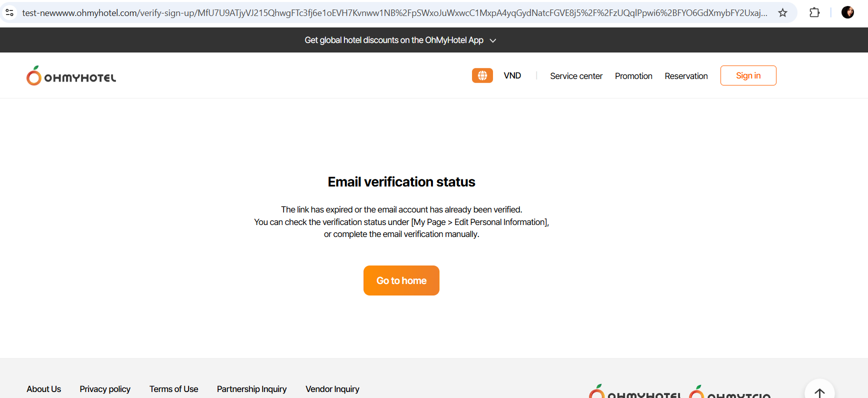Screen dimensions: 868x398
Task: Open the Reservation menu item
Action: [x=686, y=76]
